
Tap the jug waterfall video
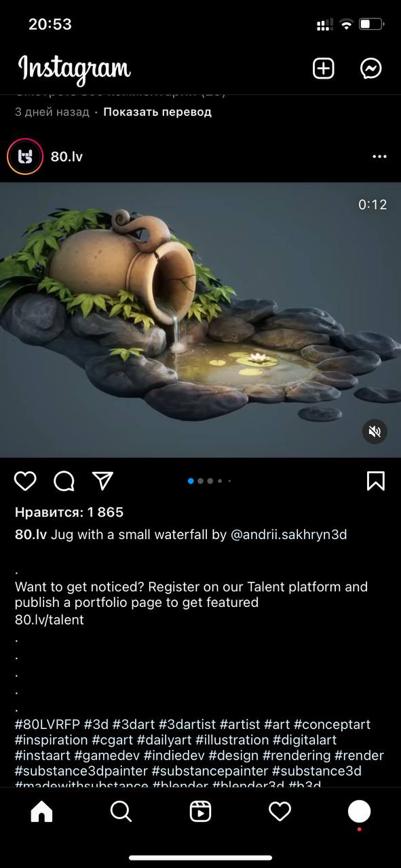click(200, 320)
